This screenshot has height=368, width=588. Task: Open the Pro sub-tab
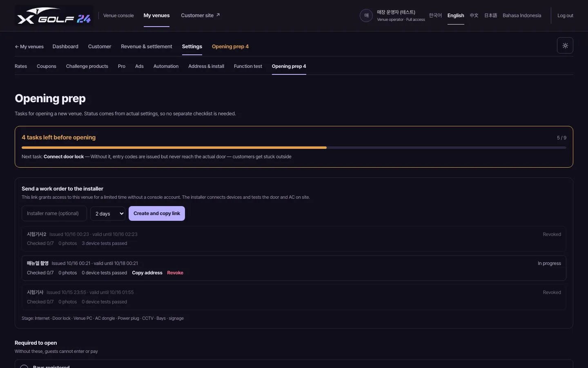tap(122, 66)
